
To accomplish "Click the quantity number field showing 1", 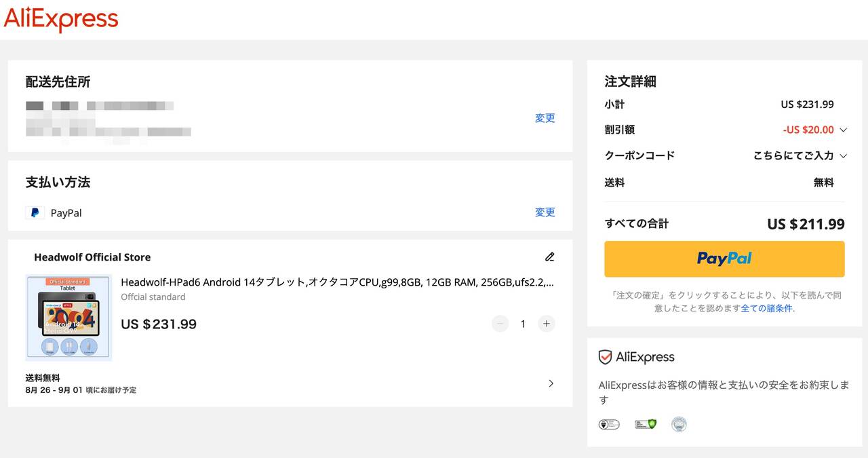I will [523, 324].
